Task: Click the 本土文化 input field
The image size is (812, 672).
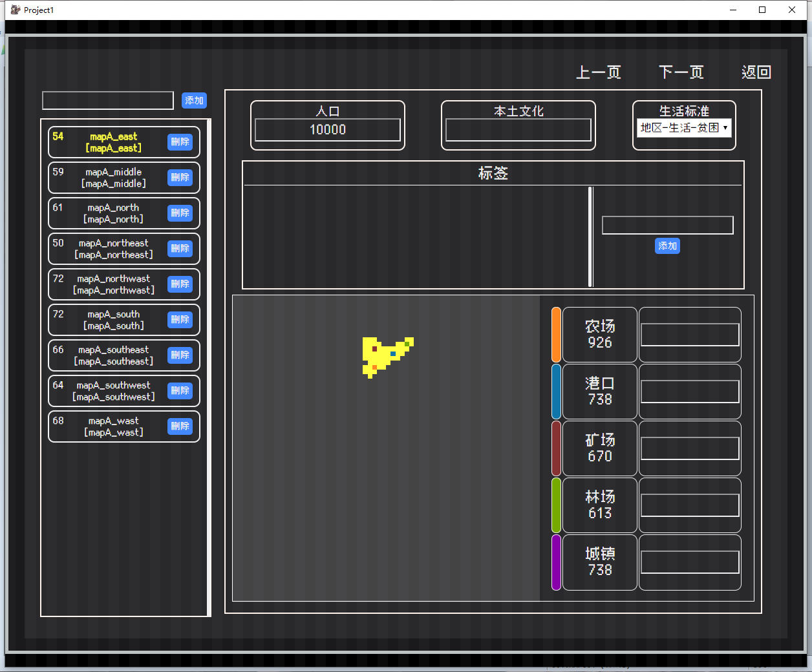Action: pos(518,130)
